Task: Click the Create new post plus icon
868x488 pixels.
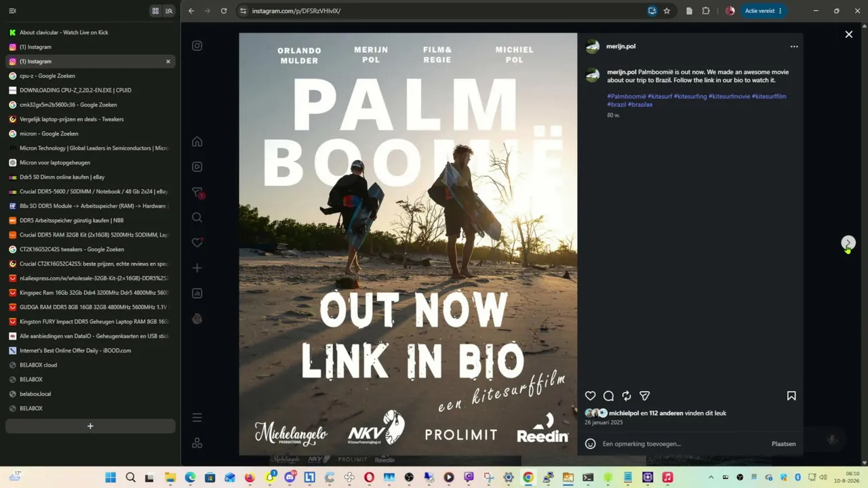Action: coord(197,268)
